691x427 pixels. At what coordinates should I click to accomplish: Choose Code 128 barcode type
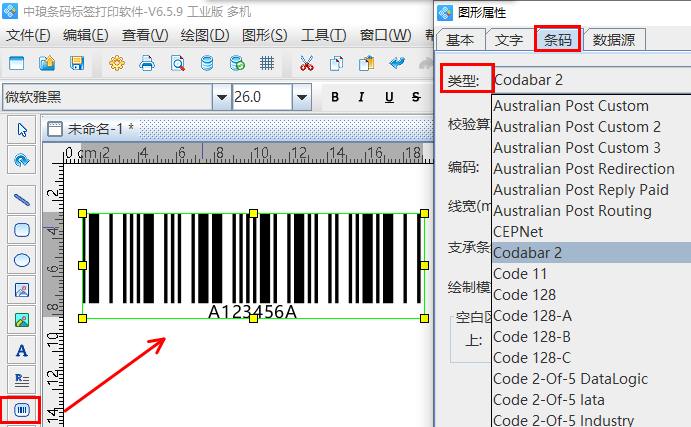pyautogui.click(x=591, y=295)
